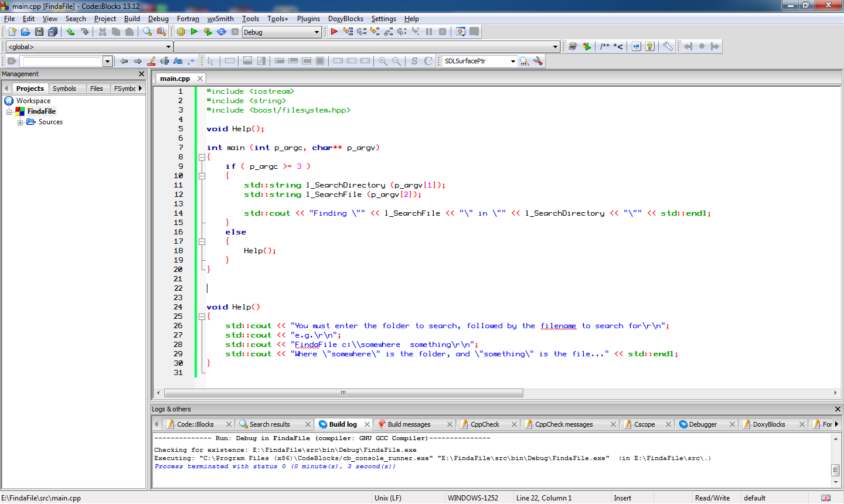Close the Management panel

tap(141, 74)
